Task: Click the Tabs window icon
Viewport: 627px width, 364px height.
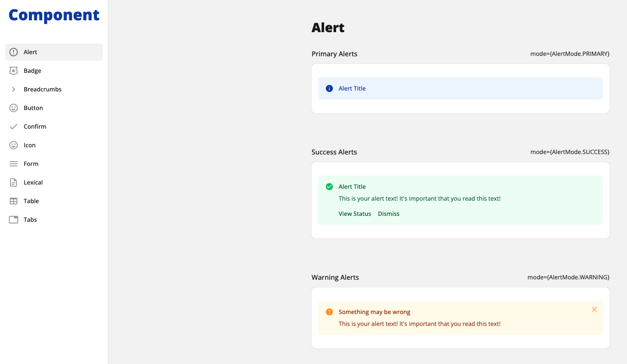Action: [x=14, y=220]
